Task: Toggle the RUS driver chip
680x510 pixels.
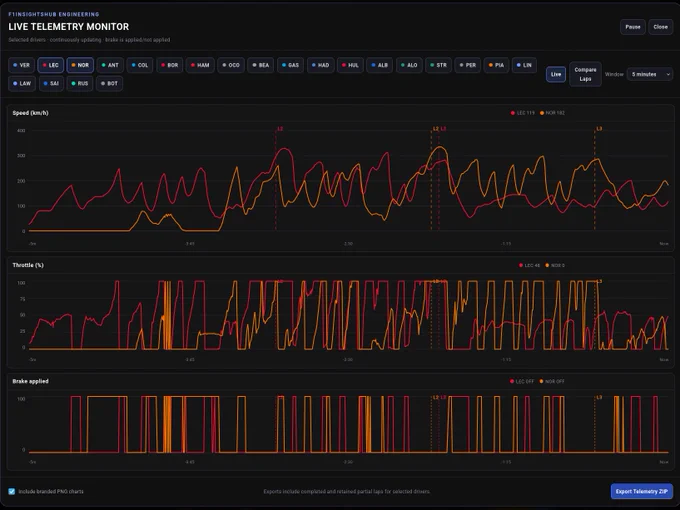Action: coord(80,83)
